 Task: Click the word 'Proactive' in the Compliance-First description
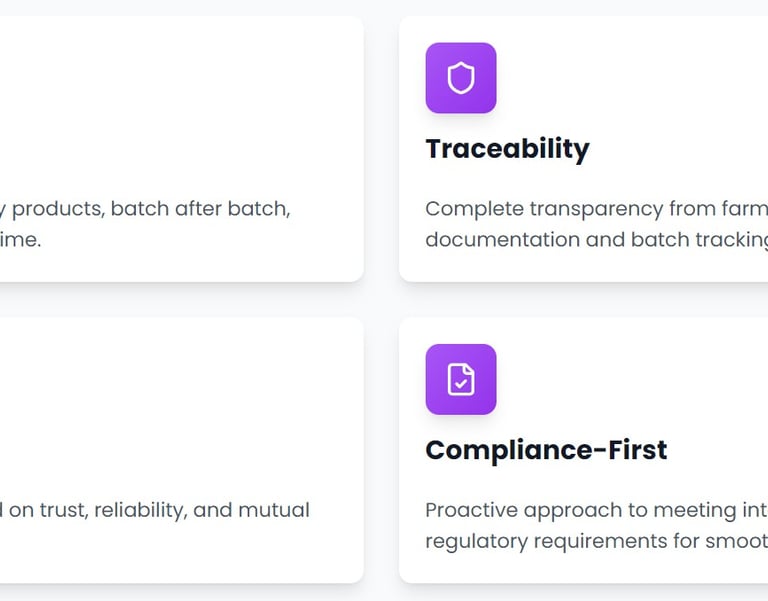(467, 510)
